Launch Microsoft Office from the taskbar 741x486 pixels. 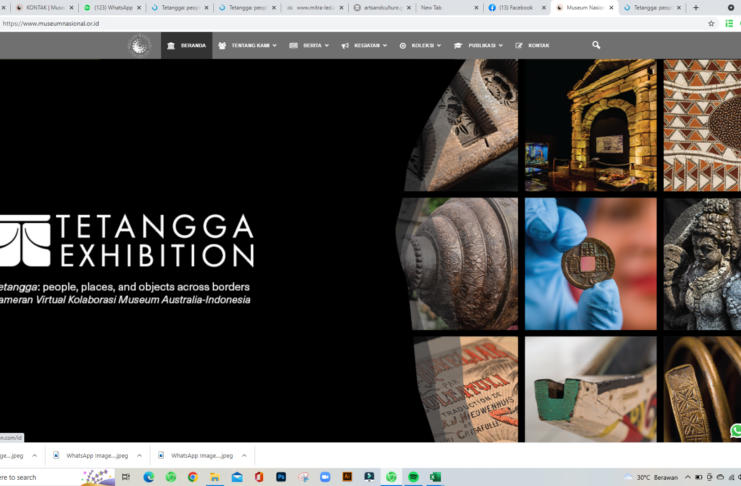click(258, 477)
